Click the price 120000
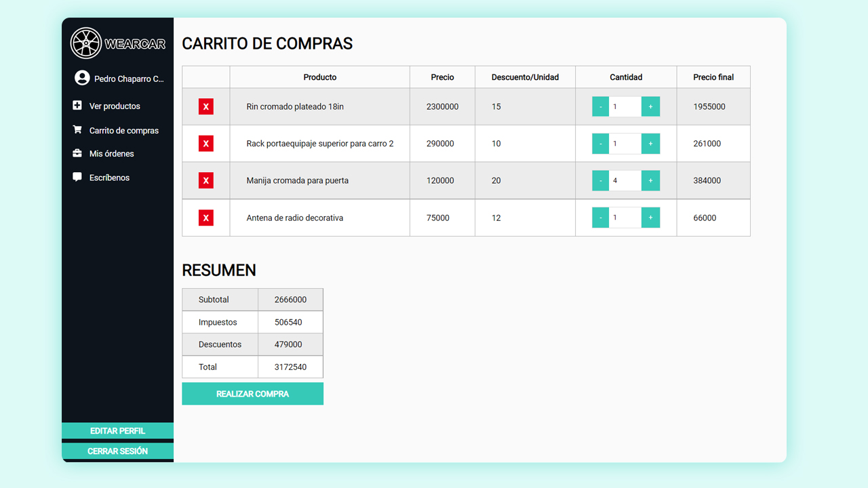The width and height of the screenshot is (868, 488). coord(440,180)
